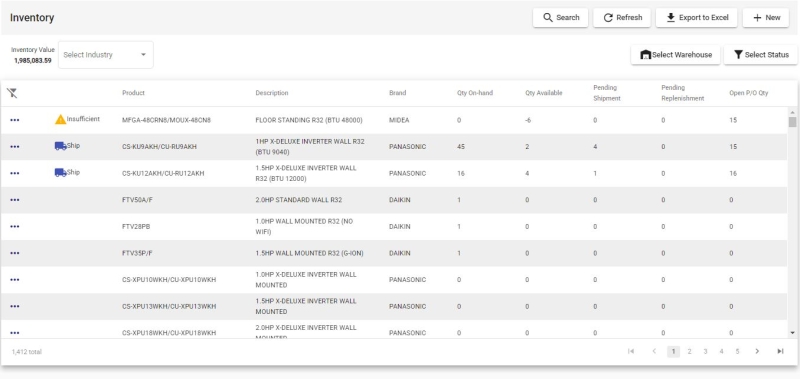
Task: Click the inventory value 1,985,083.59
Action: pyautogui.click(x=33, y=61)
